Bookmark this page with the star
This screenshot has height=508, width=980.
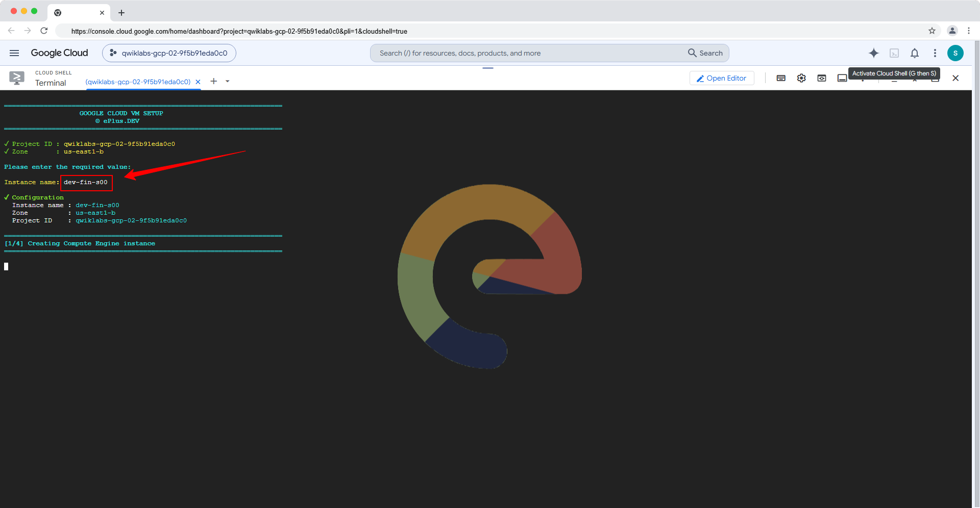click(x=932, y=31)
